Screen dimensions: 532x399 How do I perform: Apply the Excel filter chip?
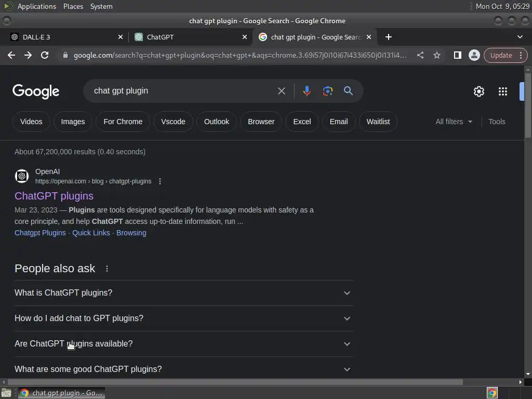pos(302,122)
